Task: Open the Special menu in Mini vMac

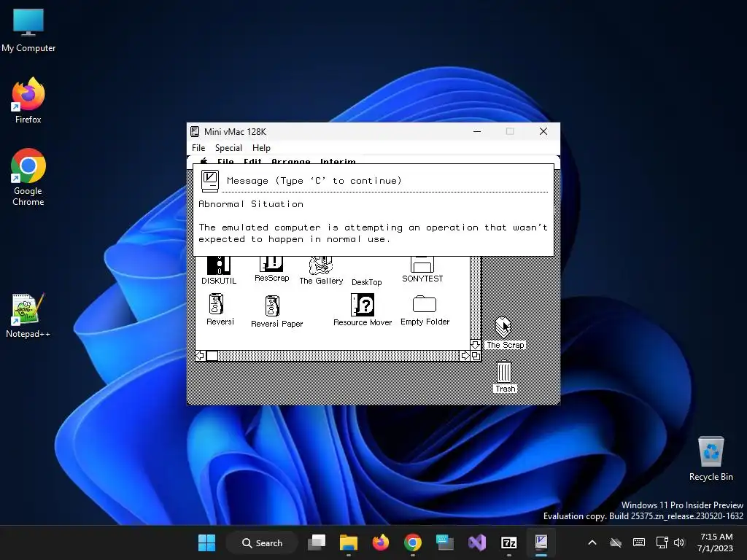Action: pos(228,148)
